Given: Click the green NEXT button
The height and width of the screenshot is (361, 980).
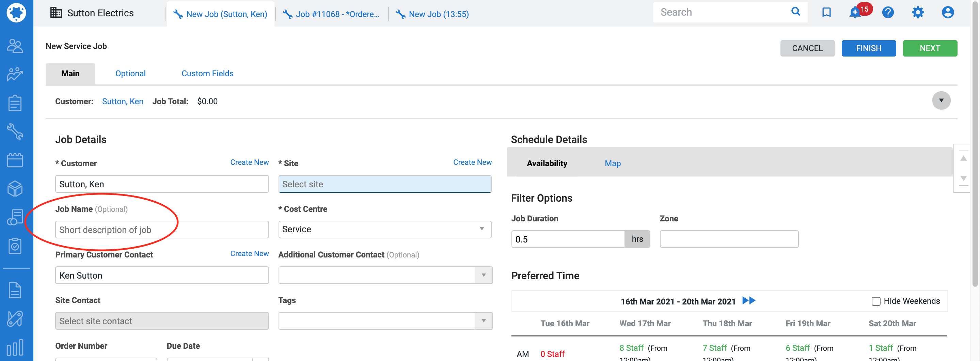Looking at the screenshot, I should click(930, 48).
